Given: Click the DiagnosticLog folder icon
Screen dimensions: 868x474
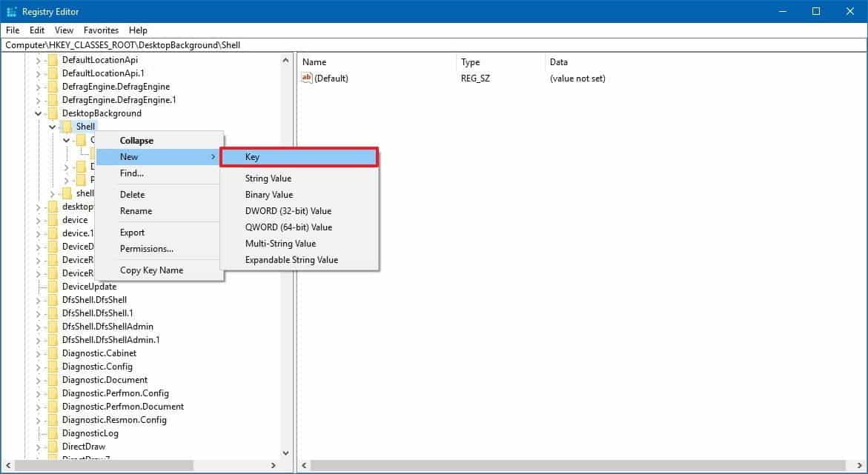Looking at the screenshot, I should (x=53, y=433).
